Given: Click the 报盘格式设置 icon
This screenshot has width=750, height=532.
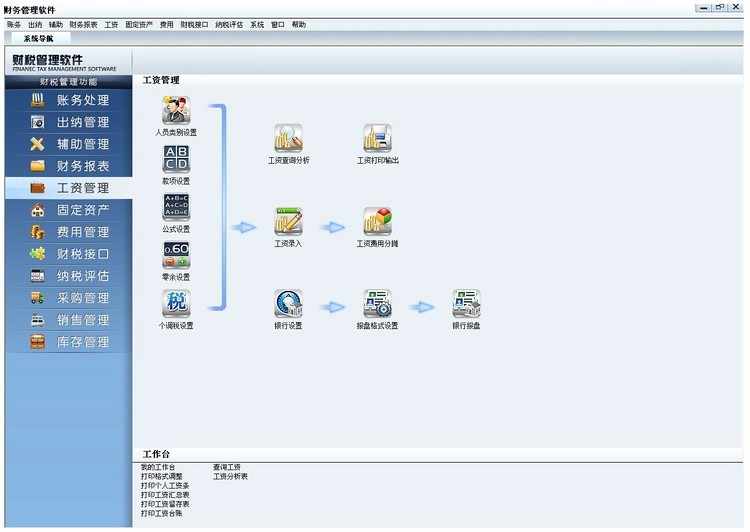Looking at the screenshot, I should click(377, 303).
